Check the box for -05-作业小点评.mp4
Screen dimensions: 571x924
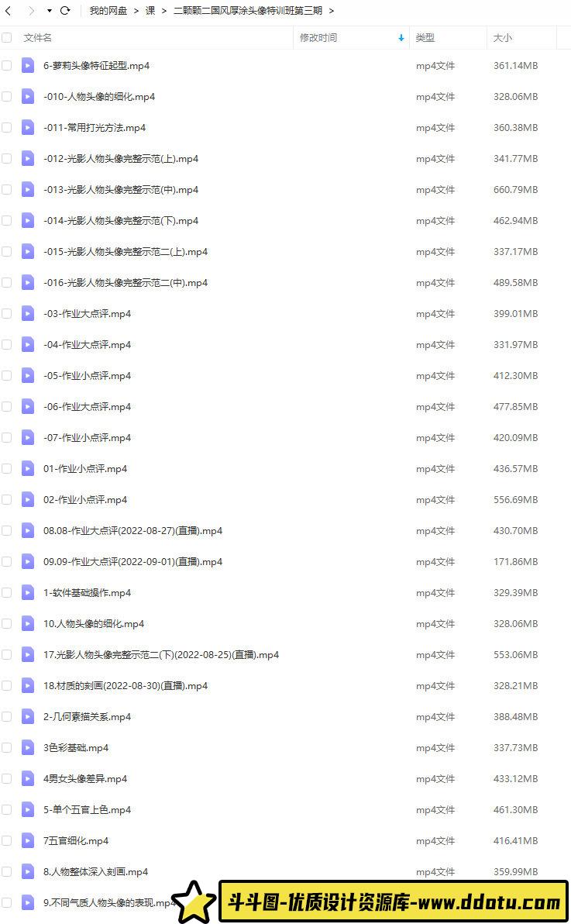click(x=7, y=375)
